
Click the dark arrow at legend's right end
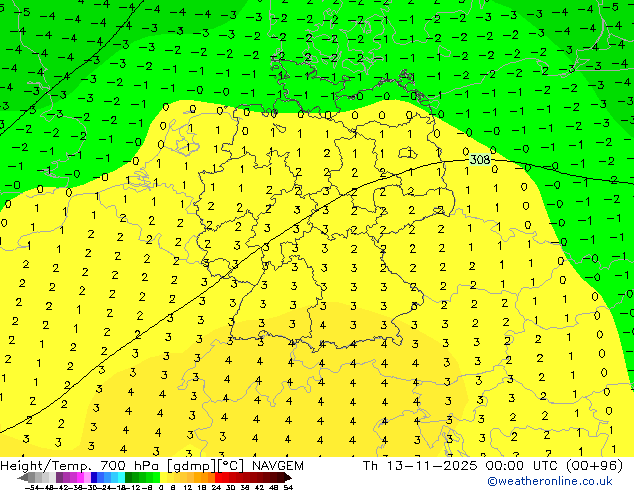click(288, 477)
